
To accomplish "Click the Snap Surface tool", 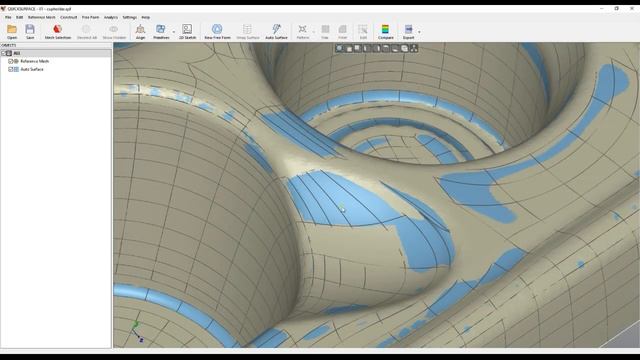I will [247, 31].
